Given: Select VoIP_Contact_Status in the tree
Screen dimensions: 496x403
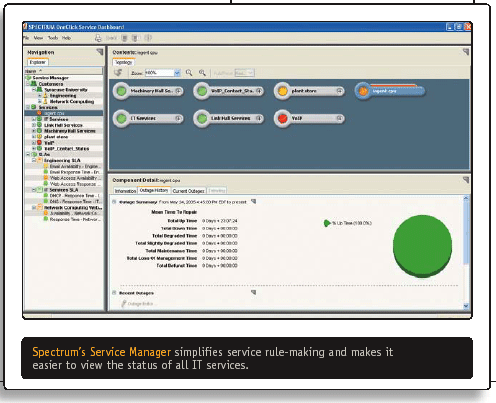Looking at the screenshot, I should click(66, 149).
